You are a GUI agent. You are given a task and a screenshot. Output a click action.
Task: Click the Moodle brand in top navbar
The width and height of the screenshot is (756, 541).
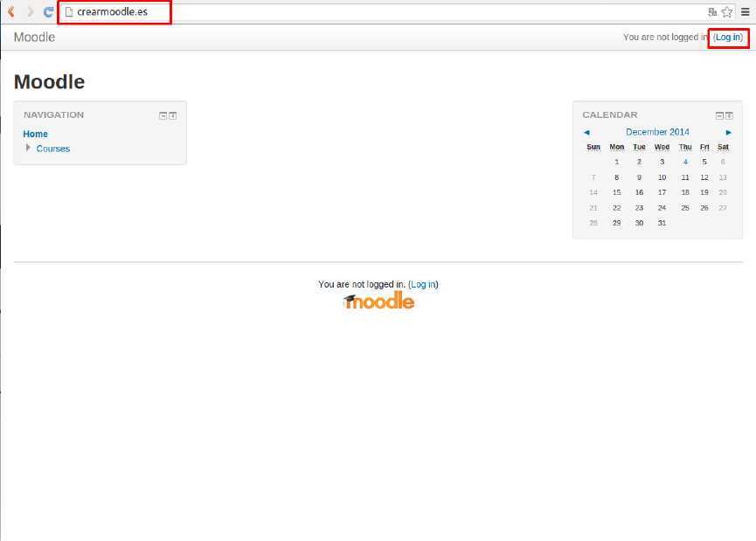coord(34,38)
